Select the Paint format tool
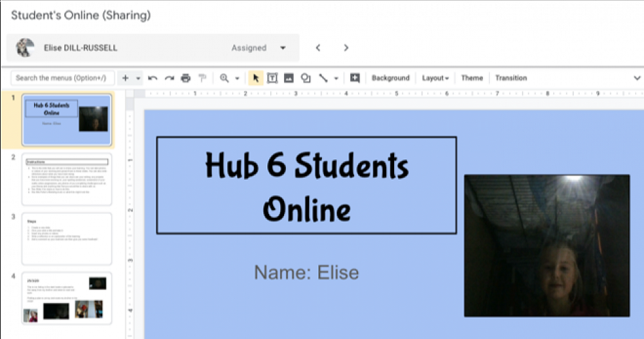The width and height of the screenshot is (644, 339). click(x=202, y=78)
